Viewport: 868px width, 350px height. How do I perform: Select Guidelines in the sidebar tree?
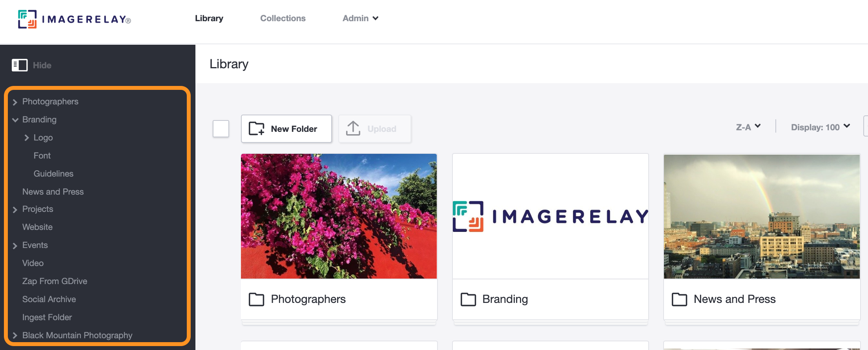pos(53,174)
